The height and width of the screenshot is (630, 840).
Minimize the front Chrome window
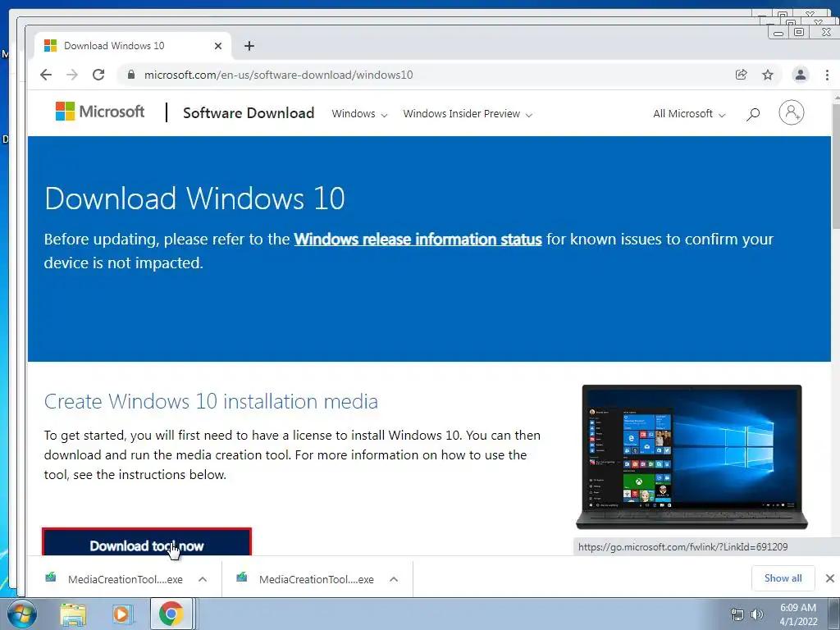pos(778,33)
